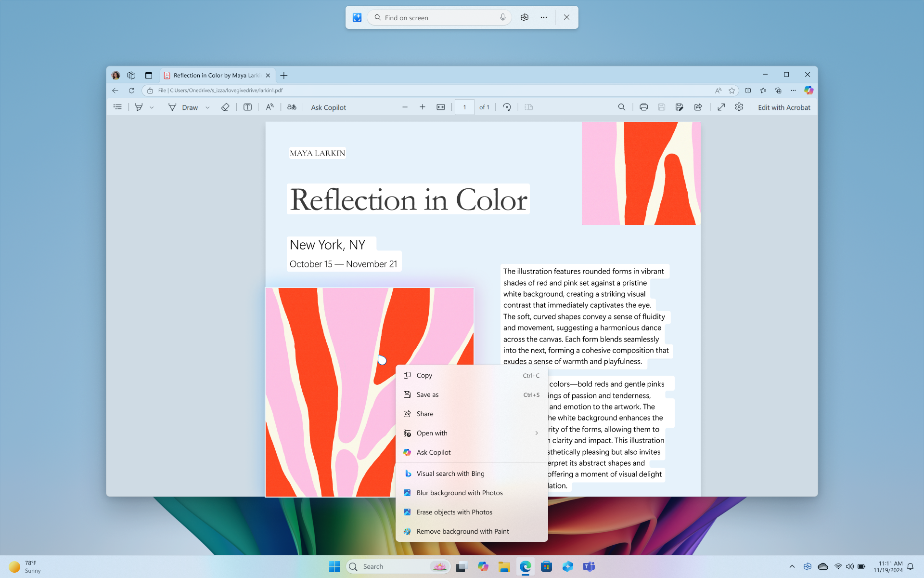Open the Draw options dropdown

point(207,107)
